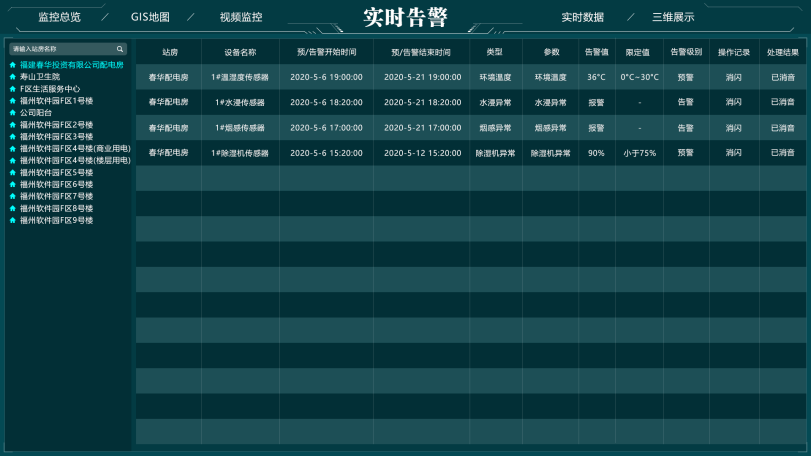The image size is (812, 457).
Task: Click home icon for 福州软件园F区5号楼
Action: click(x=13, y=173)
